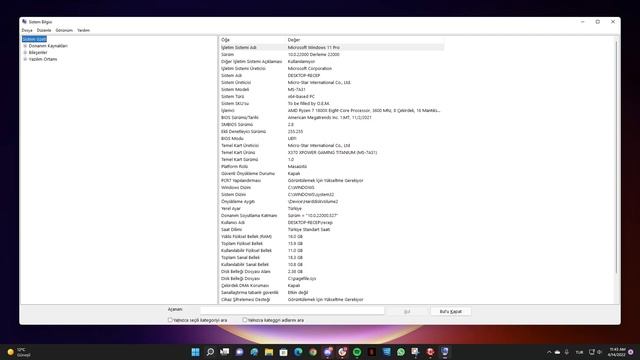
Task: Select the 'Platform Rolü' row
Action: (x=332, y=167)
